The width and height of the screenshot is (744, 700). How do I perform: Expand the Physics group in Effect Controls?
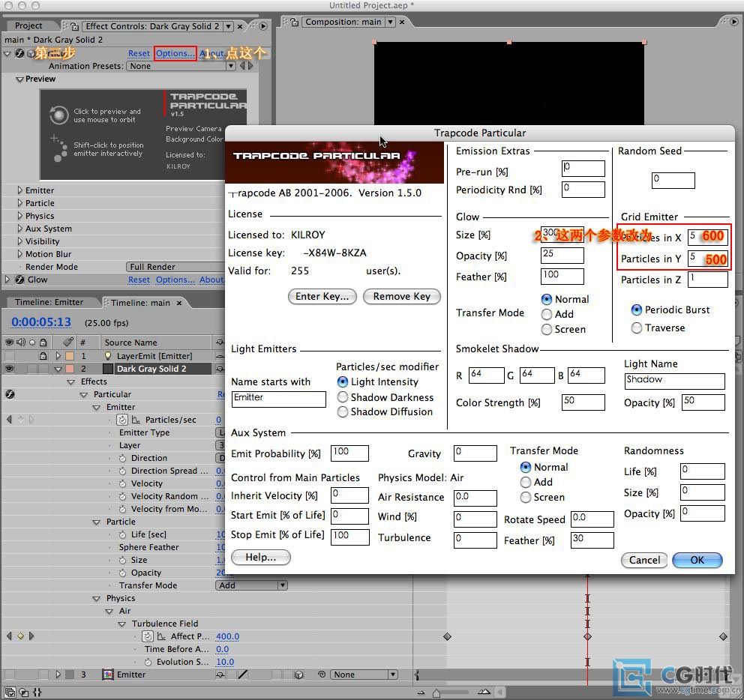[19, 216]
